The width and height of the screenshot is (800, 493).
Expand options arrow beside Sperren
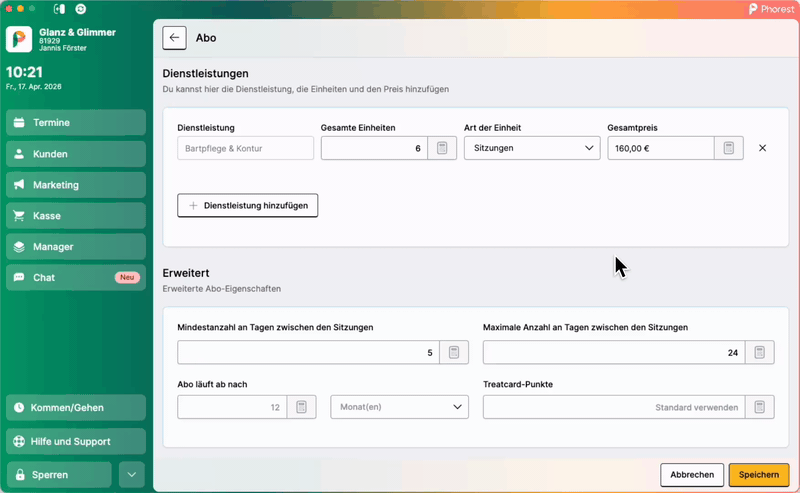click(132, 474)
